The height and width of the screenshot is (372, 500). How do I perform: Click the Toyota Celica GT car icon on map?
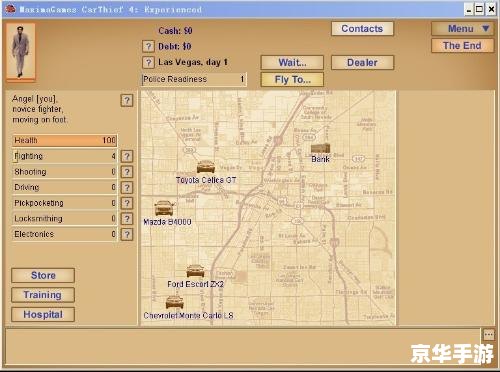click(206, 167)
